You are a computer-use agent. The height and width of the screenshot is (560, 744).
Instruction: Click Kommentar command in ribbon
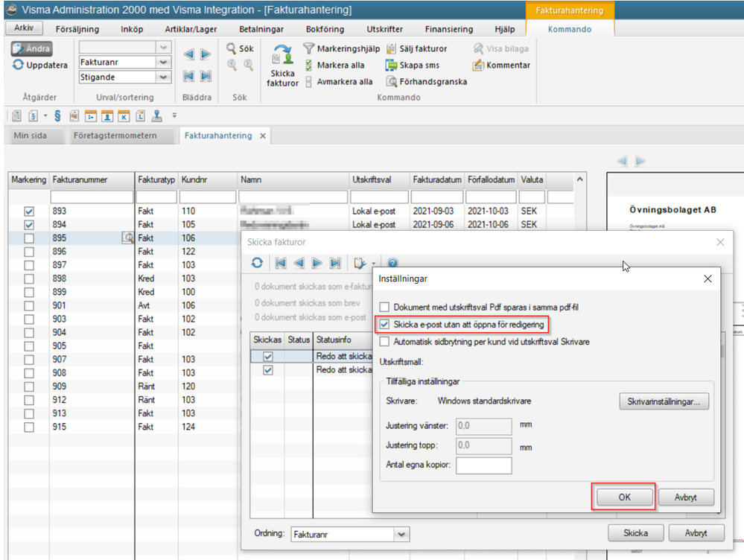point(501,65)
